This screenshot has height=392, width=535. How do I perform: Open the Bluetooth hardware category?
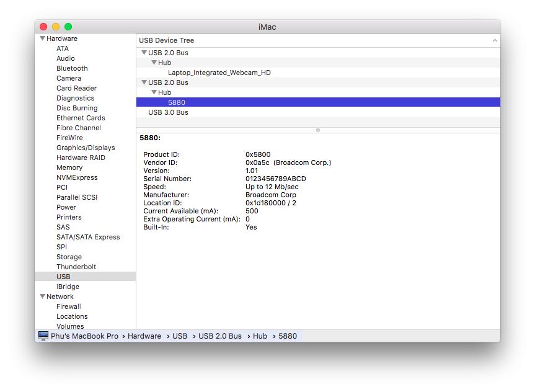(72, 68)
